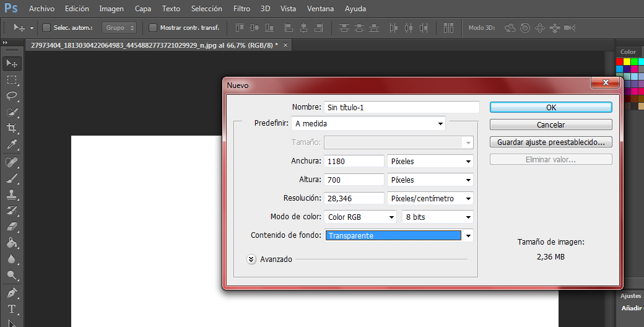Select the Crop tool
The width and height of the screenshot is (644, 327).
click(x=12, y=128)
